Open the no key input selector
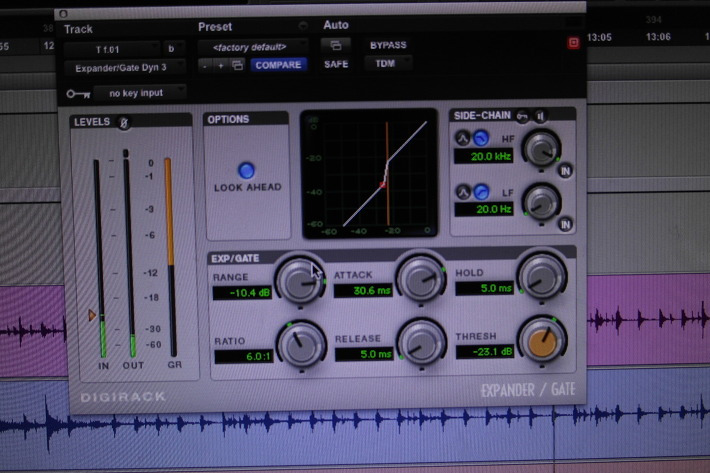 (x=139, y=93)
